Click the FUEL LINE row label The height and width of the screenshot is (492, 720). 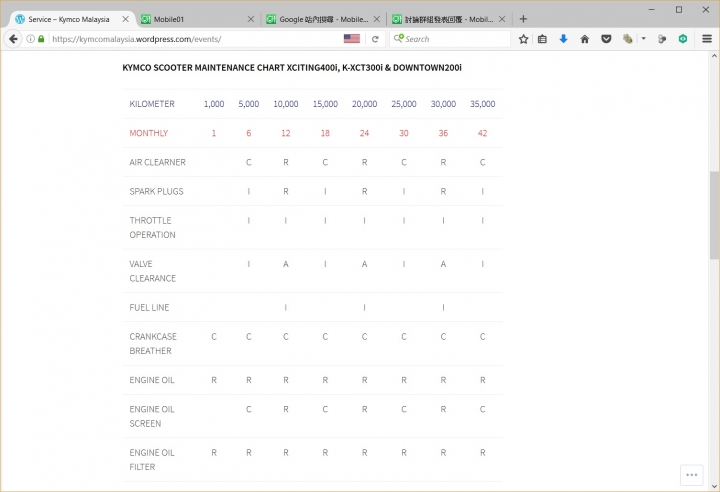tap(149, 307)
